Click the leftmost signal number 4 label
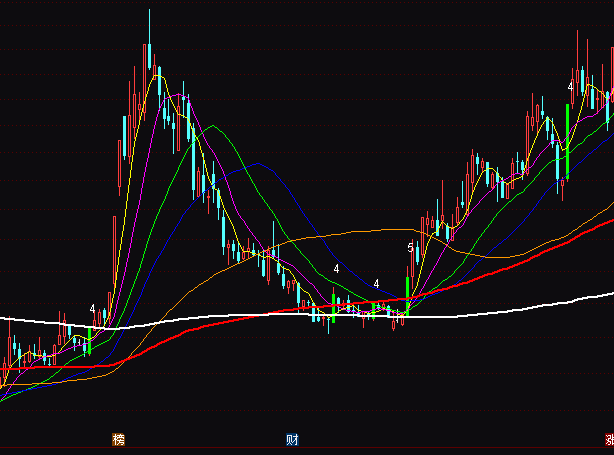 (92, 309)
